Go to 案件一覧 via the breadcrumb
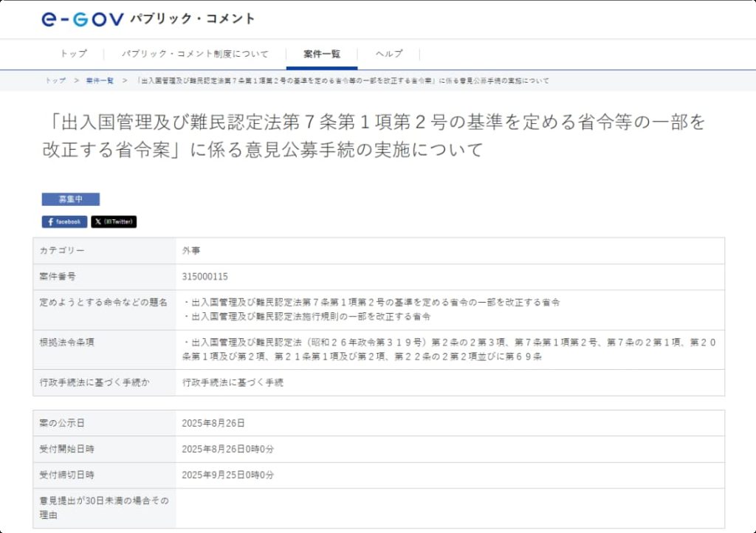This screenshot has width=756, height=533. [100, 80]
